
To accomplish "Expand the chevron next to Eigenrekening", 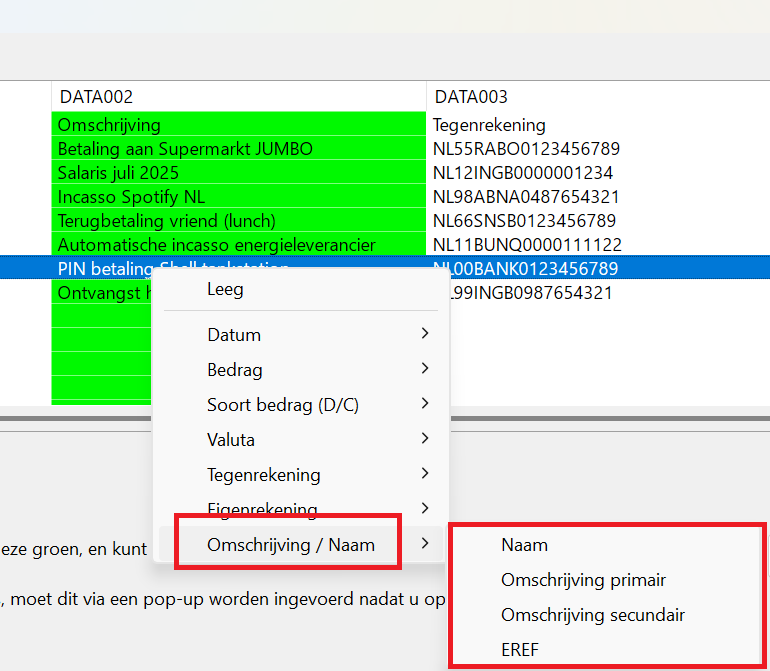I will 425,508.
